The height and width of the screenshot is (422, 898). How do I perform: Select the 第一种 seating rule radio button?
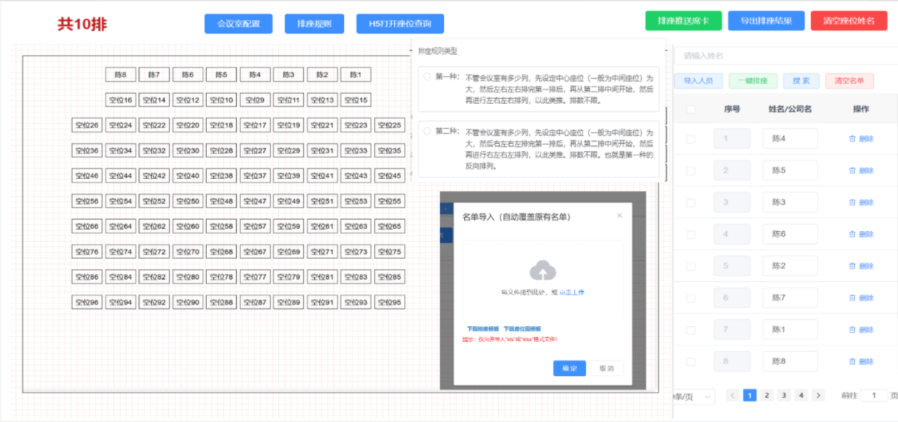point(428,77)
